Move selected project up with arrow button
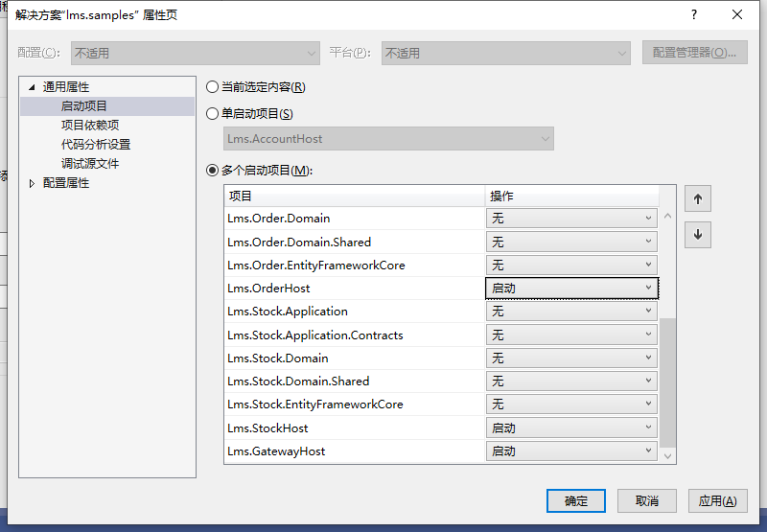 pos(698,198)
